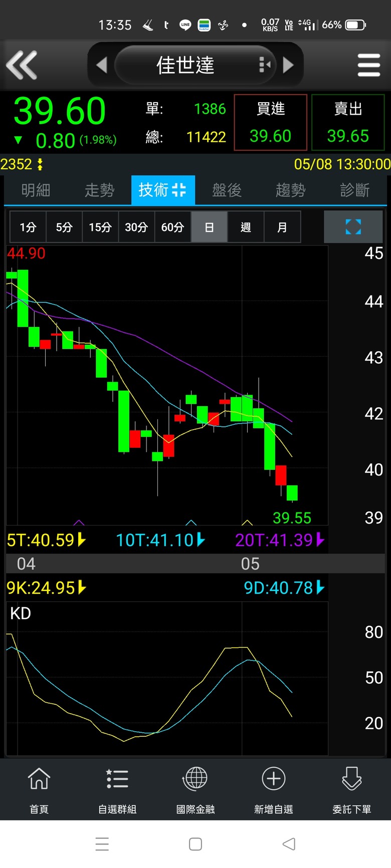Open 20T:41.39 moving average settings
The height and width of the screenshot is (868, 391).
click(280, 540)
